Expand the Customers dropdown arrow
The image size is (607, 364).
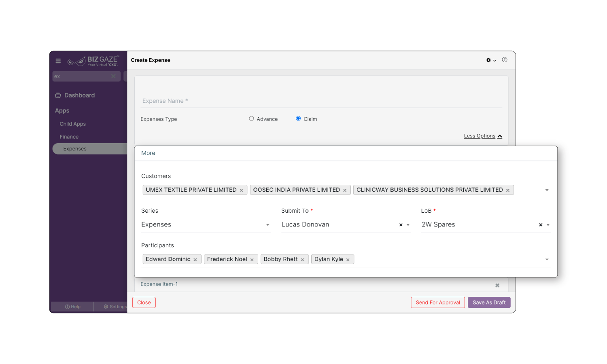coord(547,190)
